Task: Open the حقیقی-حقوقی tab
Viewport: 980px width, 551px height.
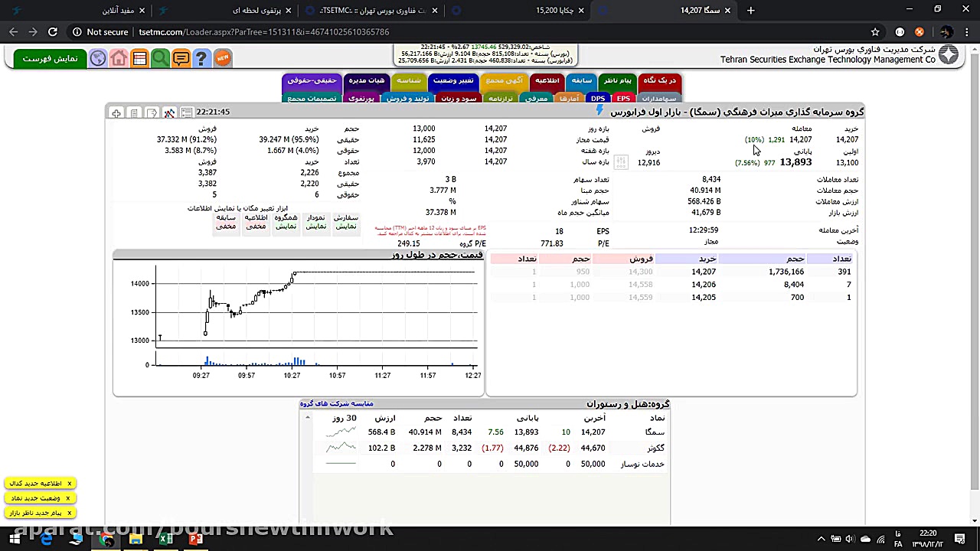Action: click(312, 80)
